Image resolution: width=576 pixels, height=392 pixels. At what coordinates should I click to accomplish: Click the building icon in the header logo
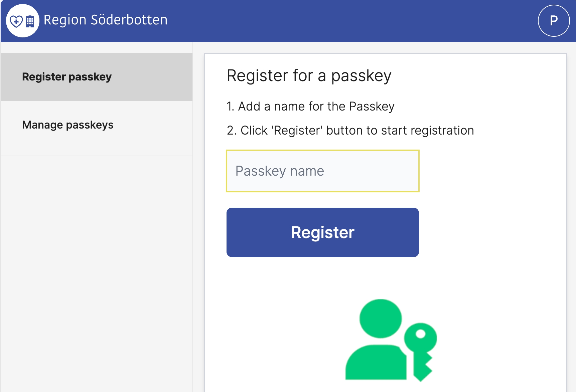point(30,21)
